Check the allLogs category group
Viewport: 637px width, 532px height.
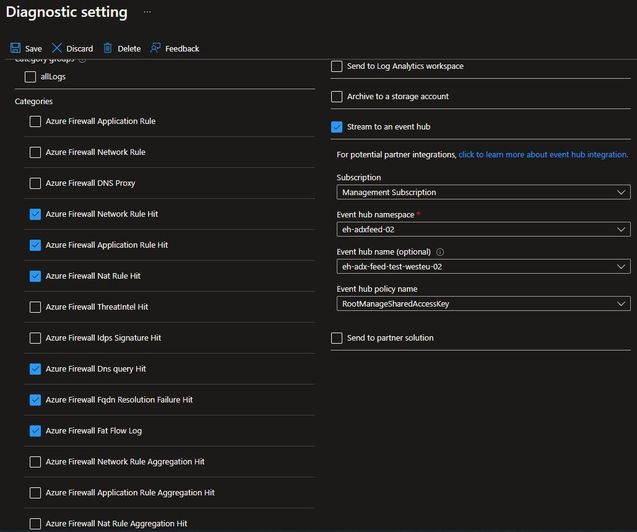pos(30,77)
